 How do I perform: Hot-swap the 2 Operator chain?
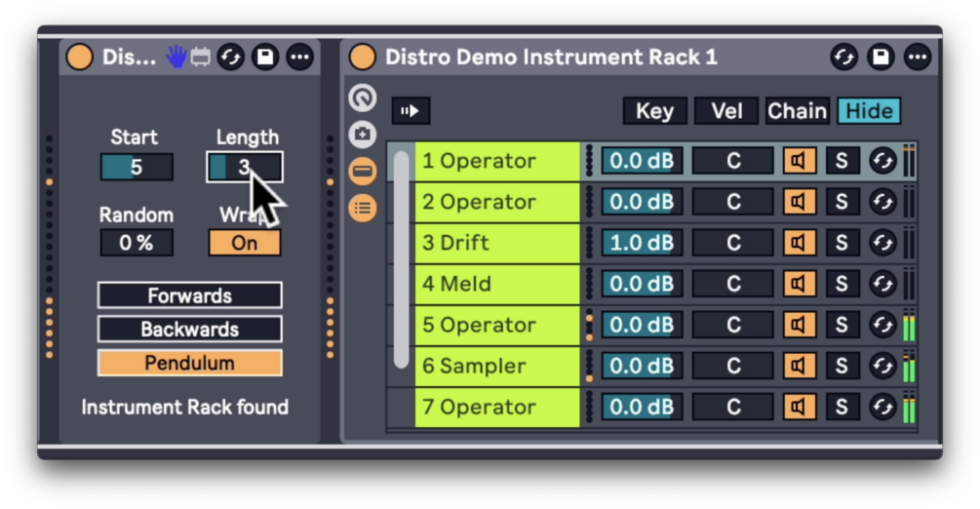[x=882, y=202]
